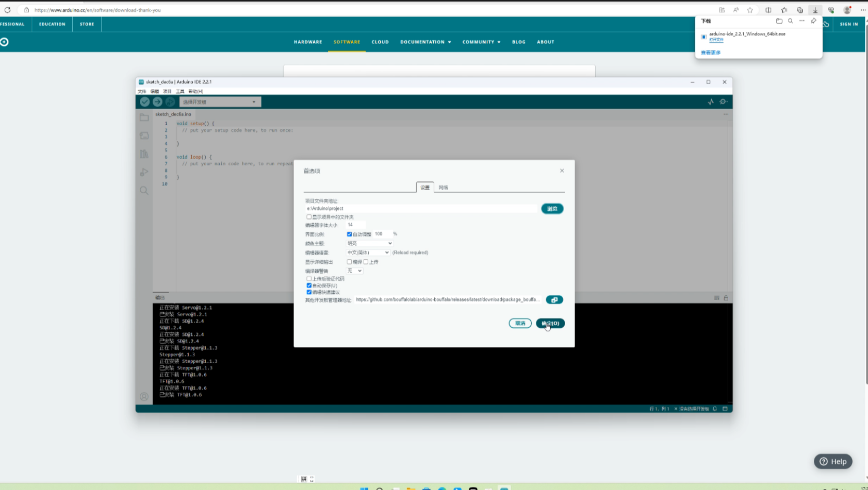Open the Debug icon in IDE sidebar

[144, 172]
